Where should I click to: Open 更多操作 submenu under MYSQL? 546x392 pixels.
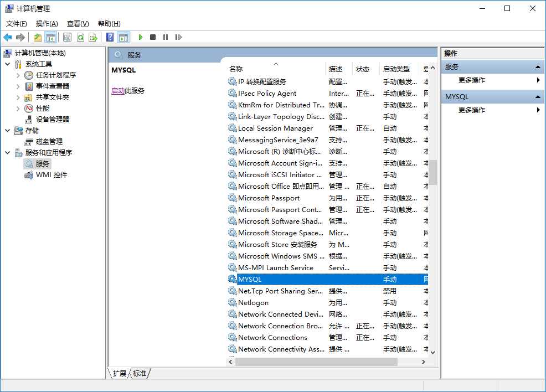click(x=471, y=110)
